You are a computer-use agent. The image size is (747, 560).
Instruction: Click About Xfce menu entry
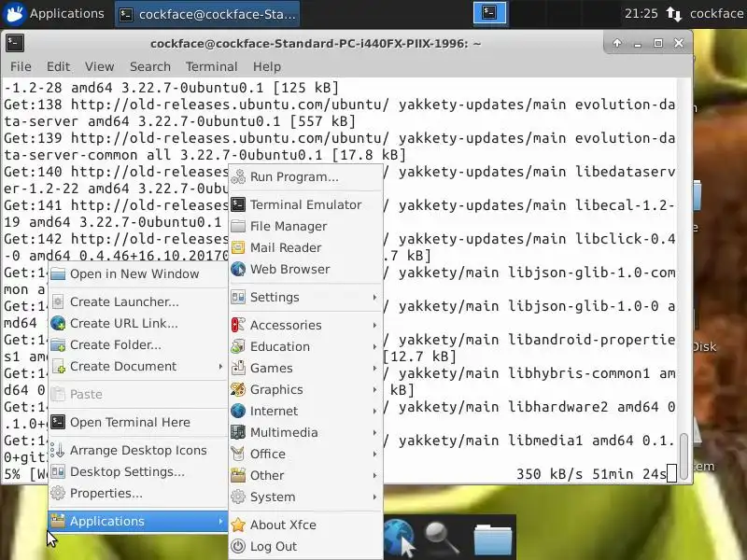pyautogui.click(x=305, y=525)
